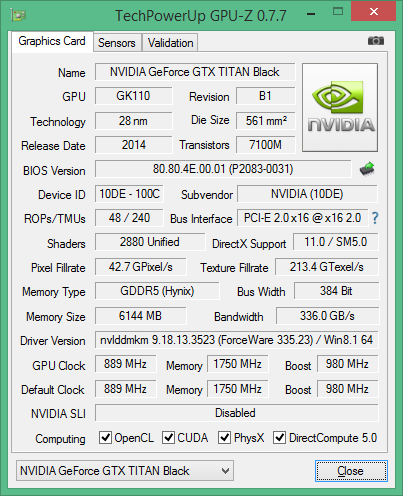Image resolution: width=403 pixels, height=496 pixels.
Task: Click the Memory Type field GDDR5 (Hynix)
Action: pos(157,291)
